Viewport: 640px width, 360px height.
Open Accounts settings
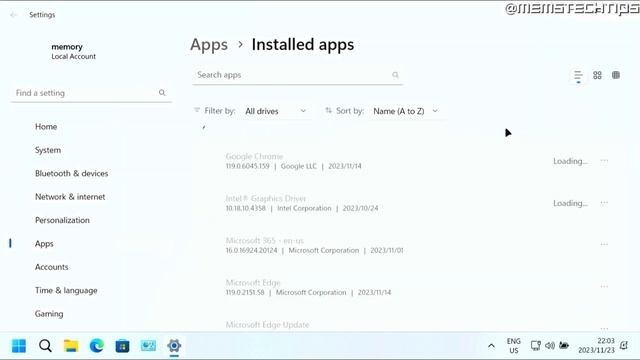[51, 267]
